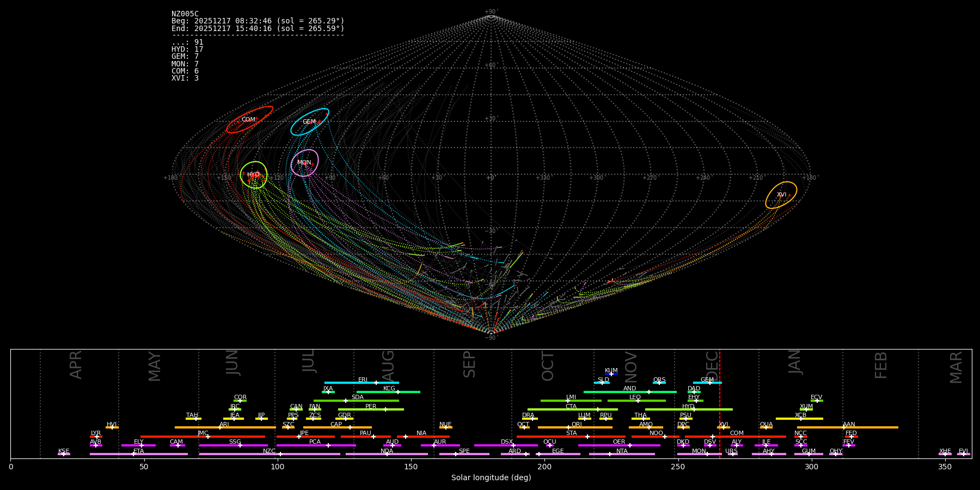This screenshot has width=980, height=490.
Task: Select the PER shower bar in timeline
Action: [x=371, y=409]
